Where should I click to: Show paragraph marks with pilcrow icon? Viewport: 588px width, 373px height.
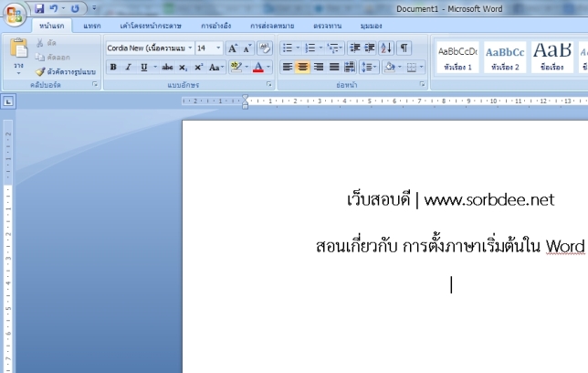404,48
